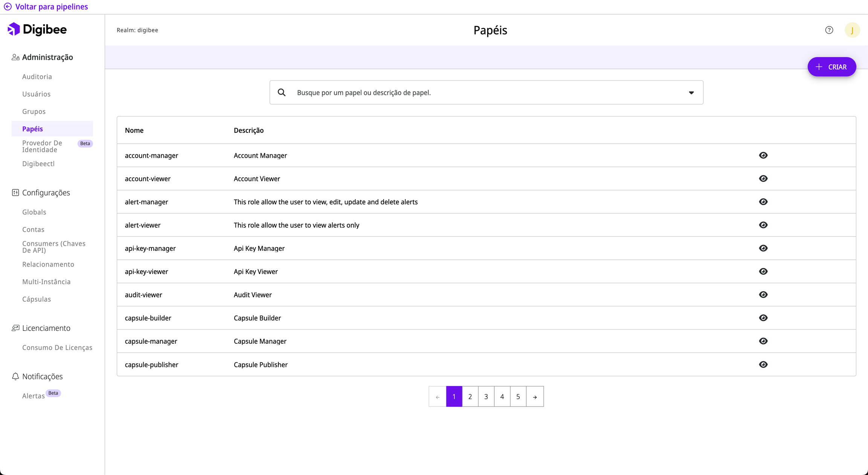Image resolution: width=868 pixels, height=475 pixels.
Task: Click the Digibee logo
Action: [x=37, y=29]
